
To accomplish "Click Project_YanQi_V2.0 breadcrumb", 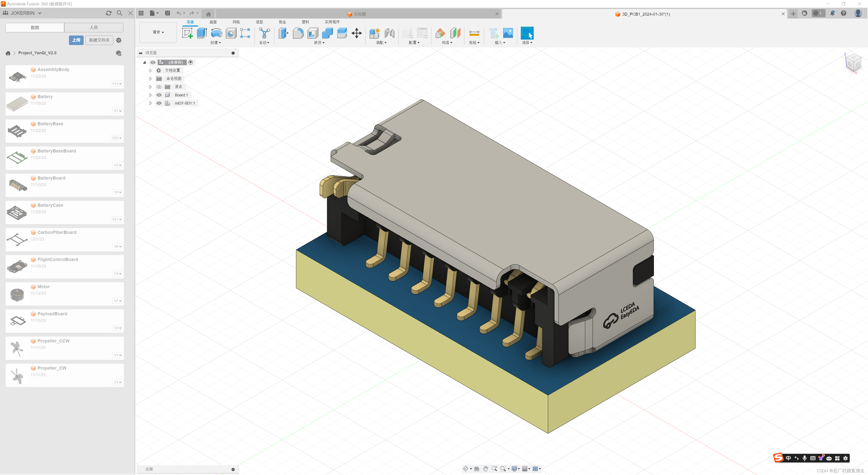I will [37, 53].
